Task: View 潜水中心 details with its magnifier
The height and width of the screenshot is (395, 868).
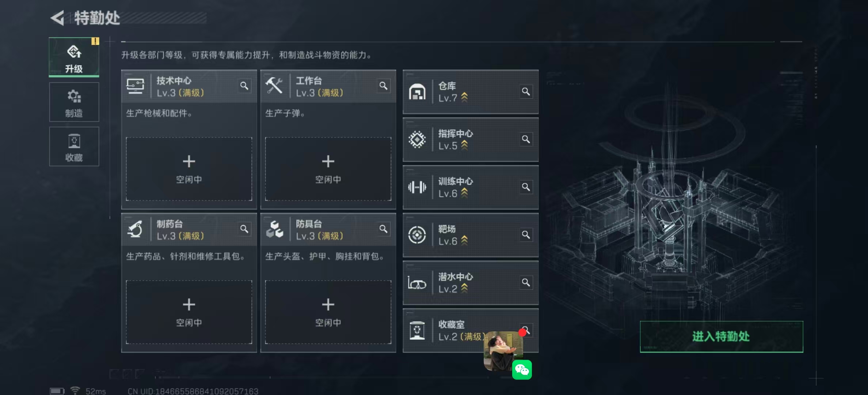Action: [x=526, y=282]
